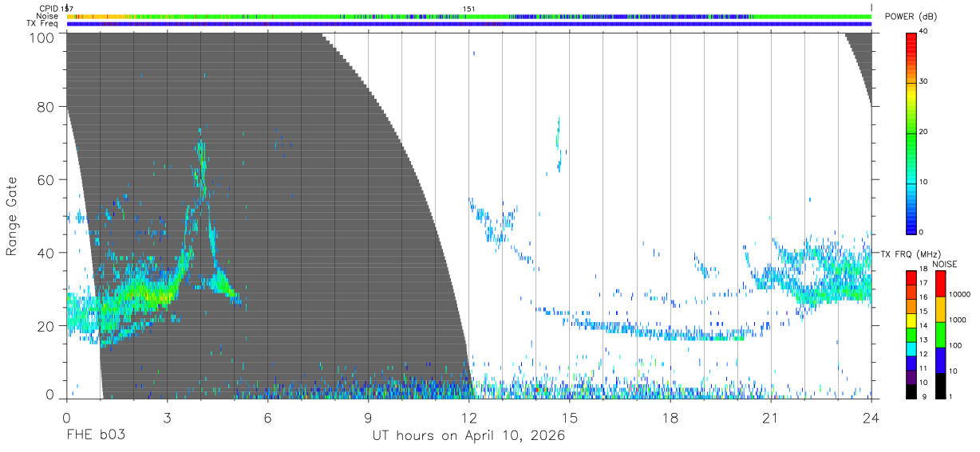Click the '30' tick on the power color bar
980x452 pixels.
pyautogui.click(x=924, y=81)
